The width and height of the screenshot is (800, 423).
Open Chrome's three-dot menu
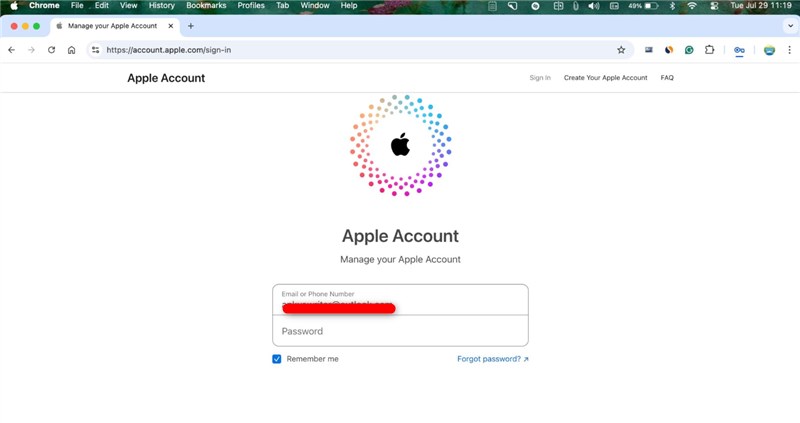coord(789,50)
